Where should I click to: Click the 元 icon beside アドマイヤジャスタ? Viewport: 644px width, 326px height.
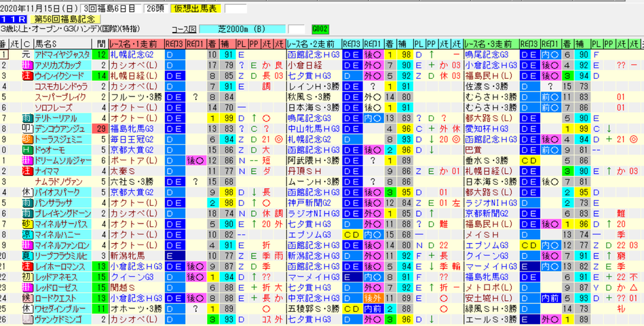[x=26, y=55]
